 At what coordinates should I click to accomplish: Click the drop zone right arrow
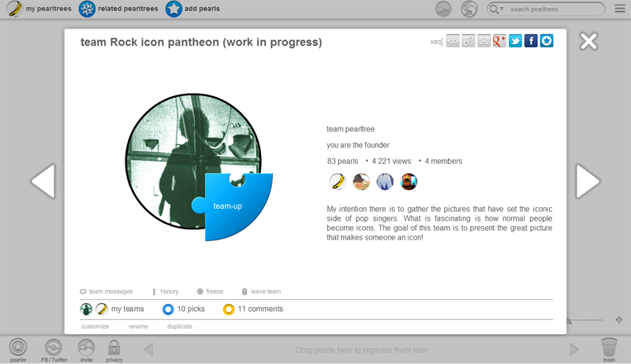[x=574, y=350]
